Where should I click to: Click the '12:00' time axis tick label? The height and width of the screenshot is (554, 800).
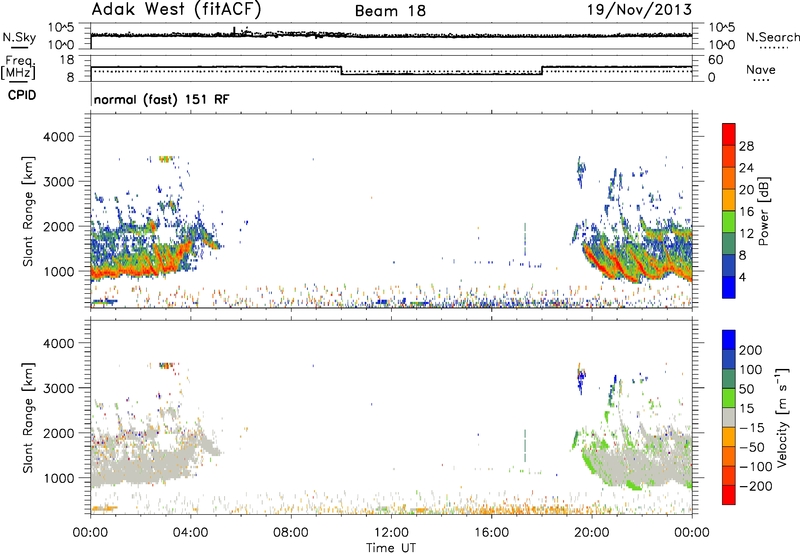pyautogui.click(x=391, y=533)
